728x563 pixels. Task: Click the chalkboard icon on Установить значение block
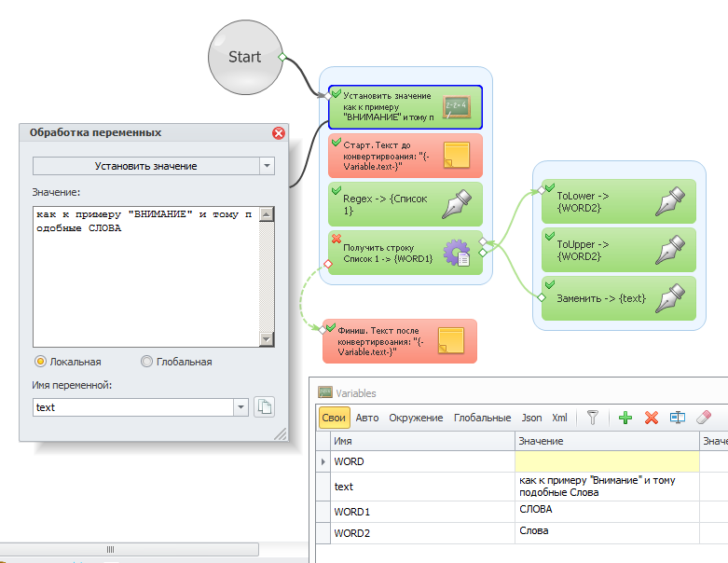pyautogui.click(x=456, y=107)
